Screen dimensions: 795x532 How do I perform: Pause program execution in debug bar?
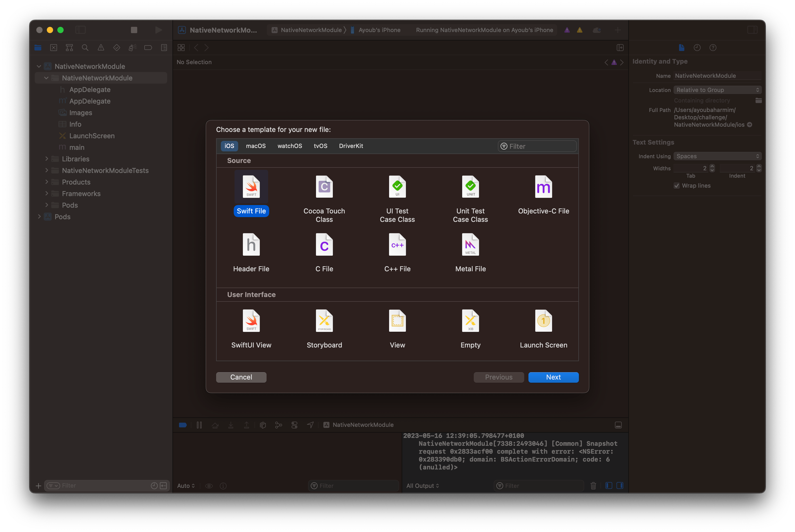pyautogui.click(x=199, y=425)
